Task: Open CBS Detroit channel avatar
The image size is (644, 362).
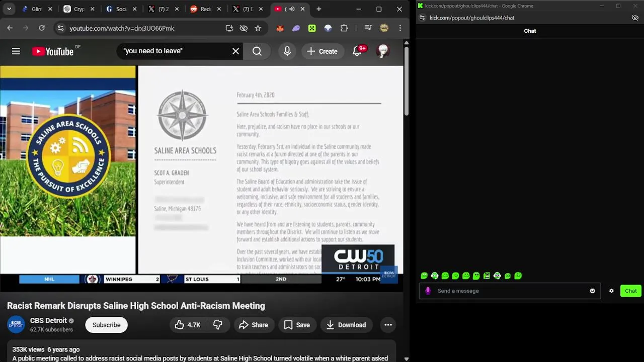Action: (16, 325)
